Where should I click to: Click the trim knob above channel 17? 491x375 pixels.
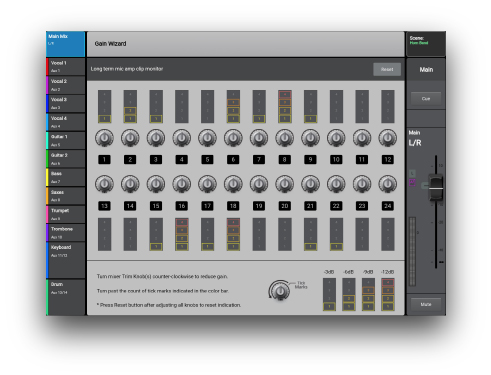(207, 184)
